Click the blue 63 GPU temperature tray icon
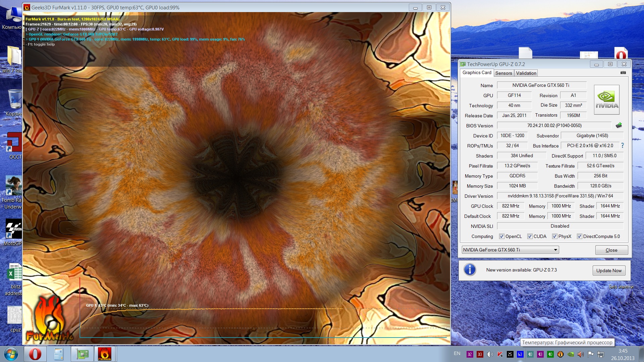The height and width of the screenshot is (362, 644). click(x=520, y=354)
